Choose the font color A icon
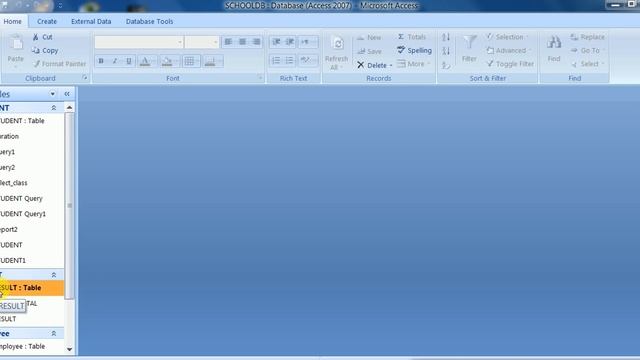 click(145, 61)
